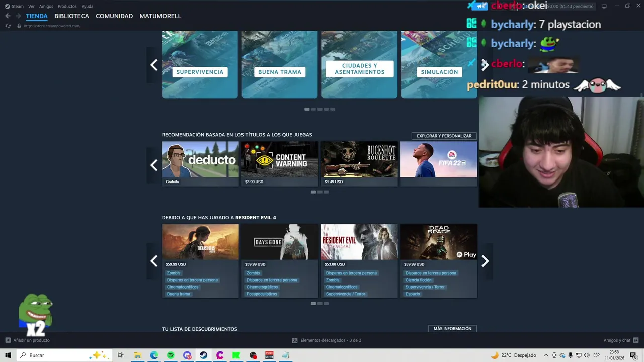Show next Resident Evil 4 related games
644x362 pixels.
[485, 261]
